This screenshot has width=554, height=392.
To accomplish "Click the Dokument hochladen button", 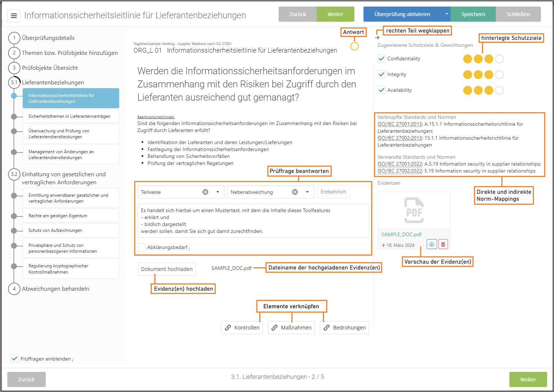I will (x=167, y=269).
